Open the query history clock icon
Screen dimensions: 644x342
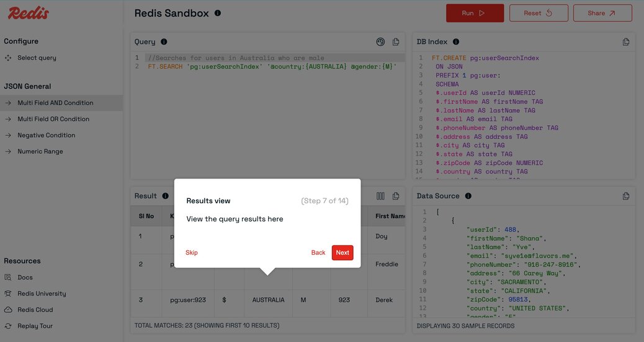(x=380, y=42)
